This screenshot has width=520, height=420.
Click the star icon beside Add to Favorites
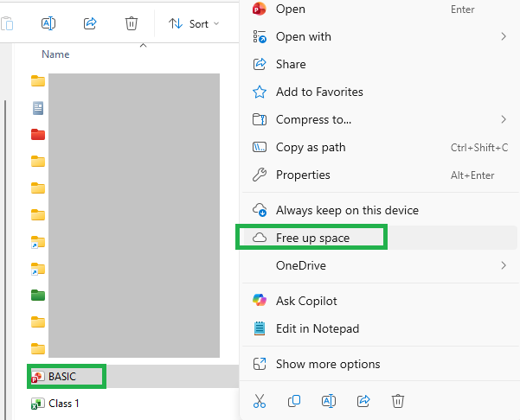[x=260, y=92]
